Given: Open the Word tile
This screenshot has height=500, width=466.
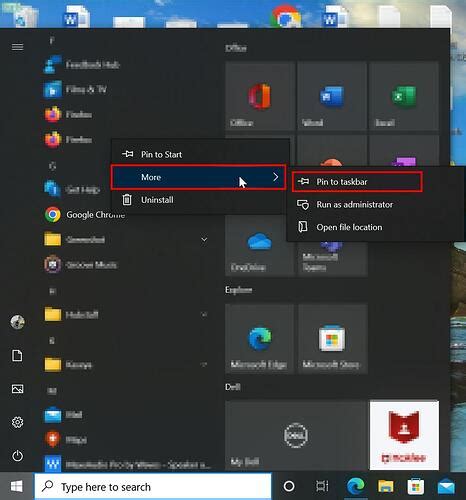Looking at the screenshot, I should click(332, 96).
